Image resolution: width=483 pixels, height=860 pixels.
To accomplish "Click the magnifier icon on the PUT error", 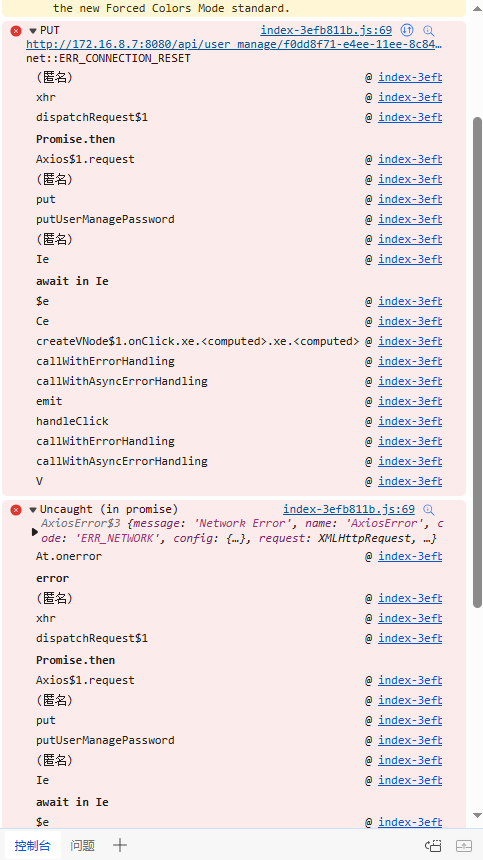I will 429,31.
